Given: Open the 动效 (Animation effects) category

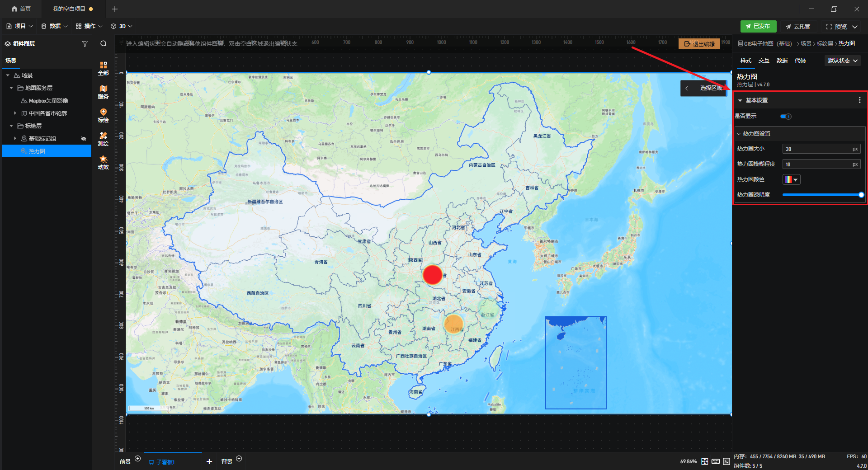Looking at the screenshot, I should pyautogui.click(x=103, y=162).
